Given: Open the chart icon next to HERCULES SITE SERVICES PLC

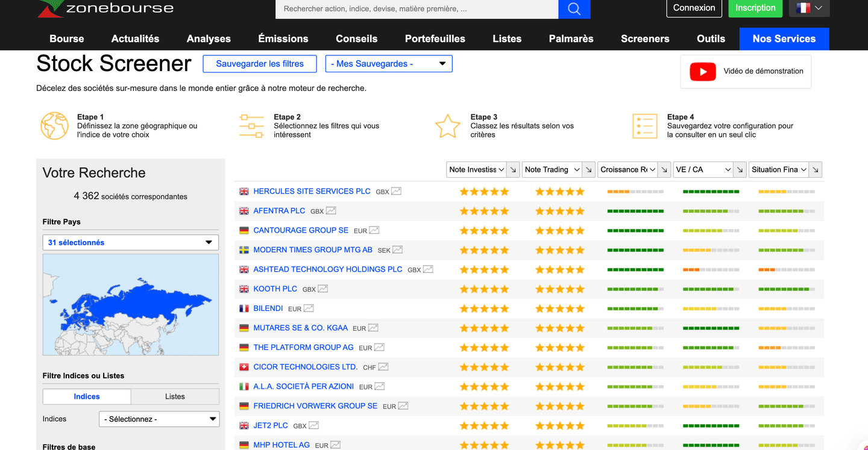Looking at the screenshot, I should (396, 190).
